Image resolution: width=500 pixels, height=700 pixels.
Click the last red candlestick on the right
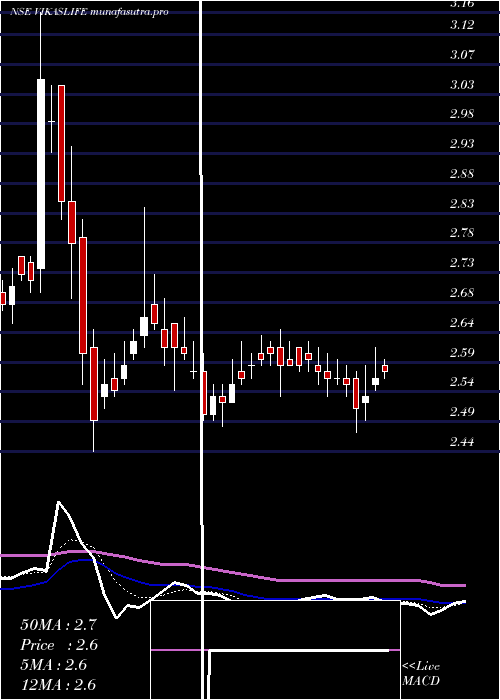385,368
